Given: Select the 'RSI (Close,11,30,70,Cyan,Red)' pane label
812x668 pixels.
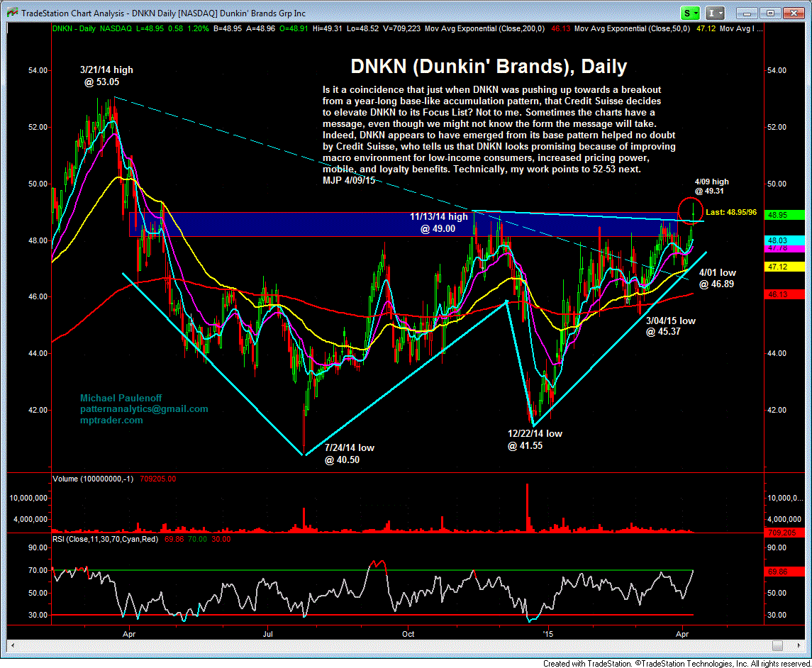Looking at the screenshot, I should pyautogui.click(x=105, y=539).
